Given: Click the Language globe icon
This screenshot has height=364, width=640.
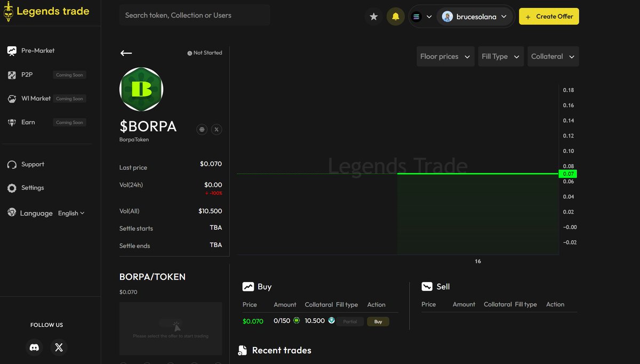Looking at the screenshot, I should point(12,212).
